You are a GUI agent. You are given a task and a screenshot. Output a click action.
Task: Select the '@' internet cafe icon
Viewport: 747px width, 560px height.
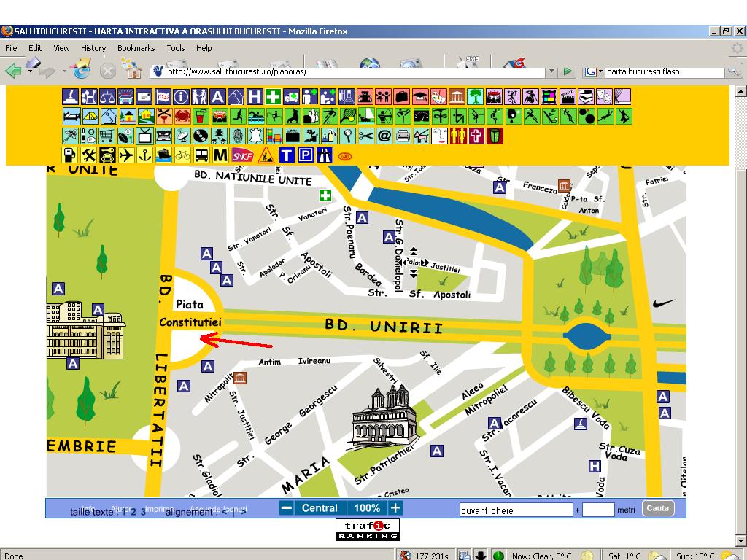384,136
